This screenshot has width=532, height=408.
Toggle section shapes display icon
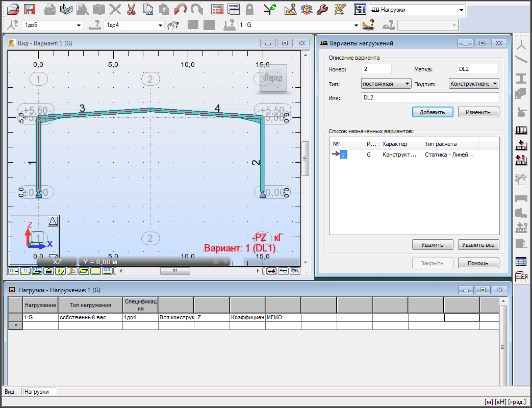point(60,271)
